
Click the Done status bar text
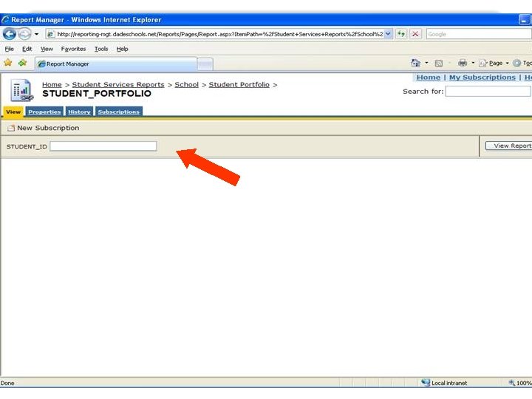coord(7,383)
